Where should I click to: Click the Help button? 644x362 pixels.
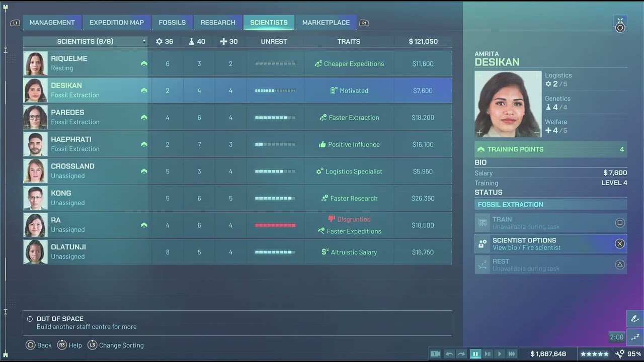[69, 345]
